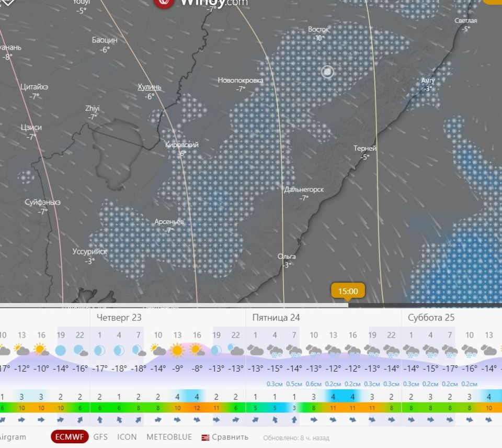Click the round location picker marker on map
Image resolution: width=502 pixels, height=448 pixels.
coord(327,72)
